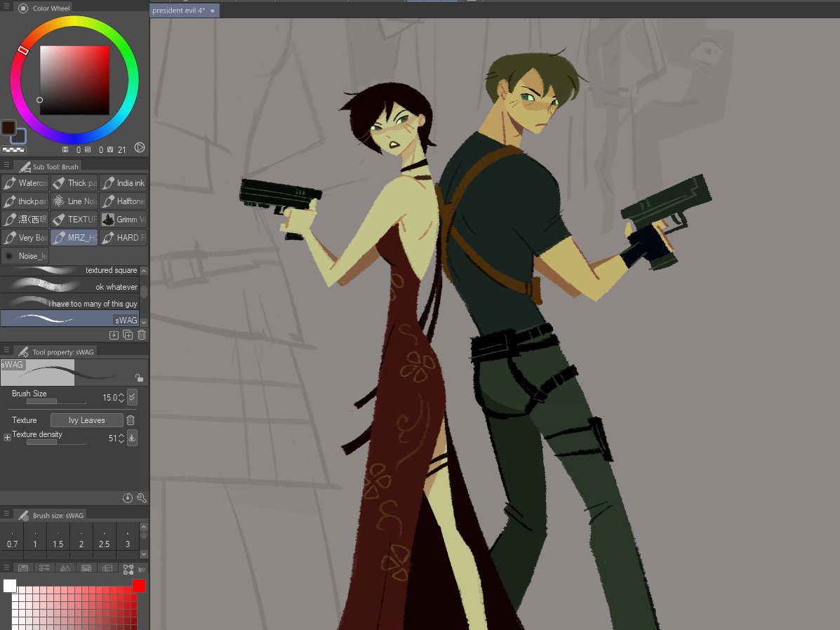Select the Watercolor brush group
Viewport: 840px width, 630px height.
point(25,182)
